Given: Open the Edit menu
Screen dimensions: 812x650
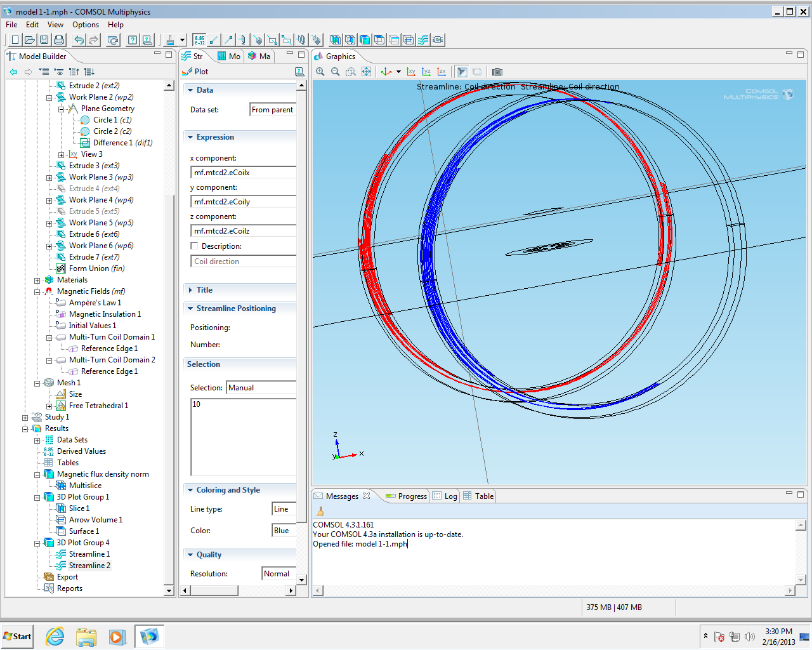Looking at the screenshot, I should (32, 25).
